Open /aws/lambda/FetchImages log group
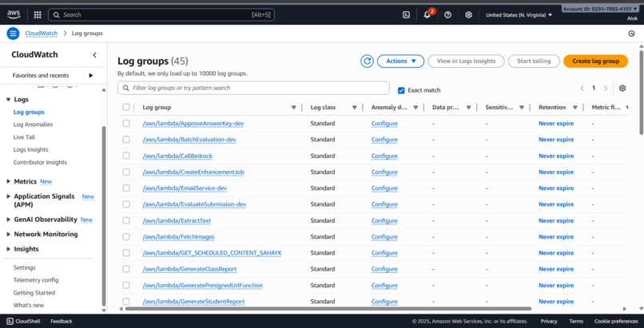This screenshot has width=644, height=328. [x=178, y=237]
